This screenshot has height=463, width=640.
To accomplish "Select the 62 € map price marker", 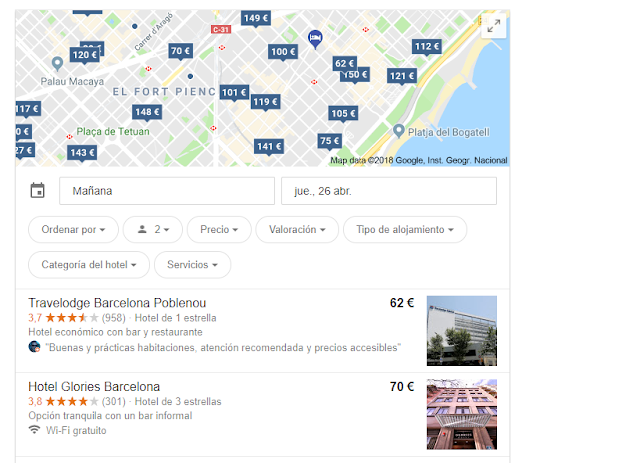I will click(345, 63).
